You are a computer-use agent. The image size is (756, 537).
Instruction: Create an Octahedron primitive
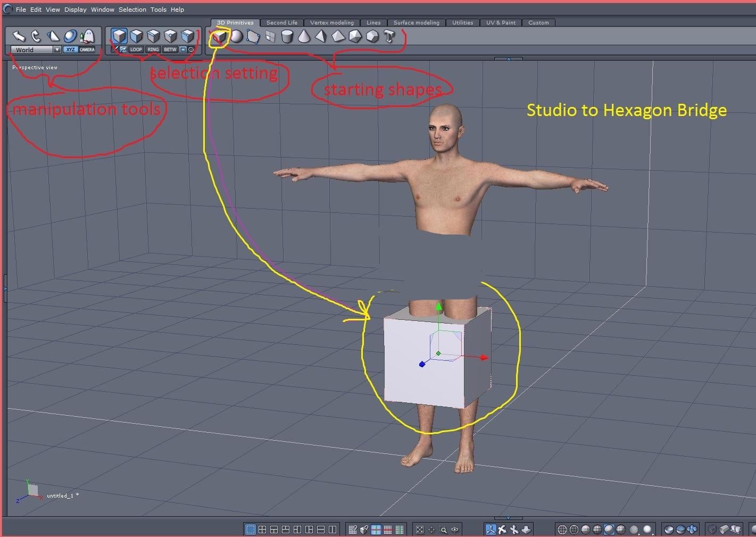[338, 36]
